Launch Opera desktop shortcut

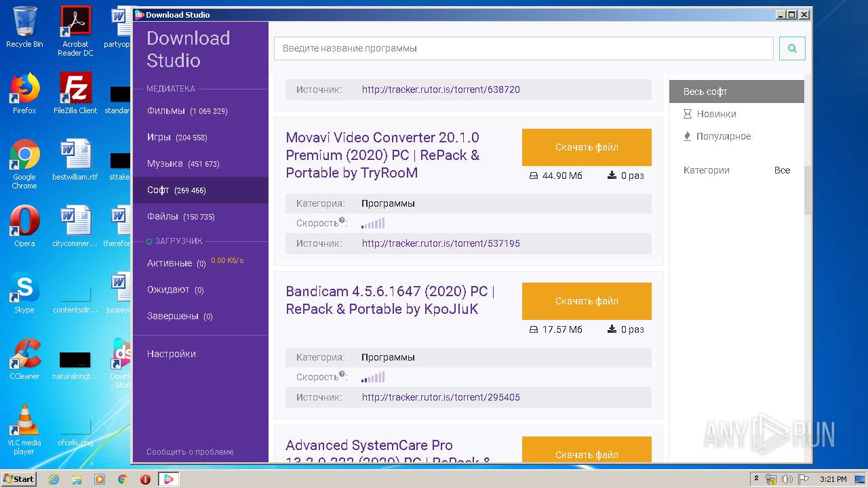tap(24, 226)
